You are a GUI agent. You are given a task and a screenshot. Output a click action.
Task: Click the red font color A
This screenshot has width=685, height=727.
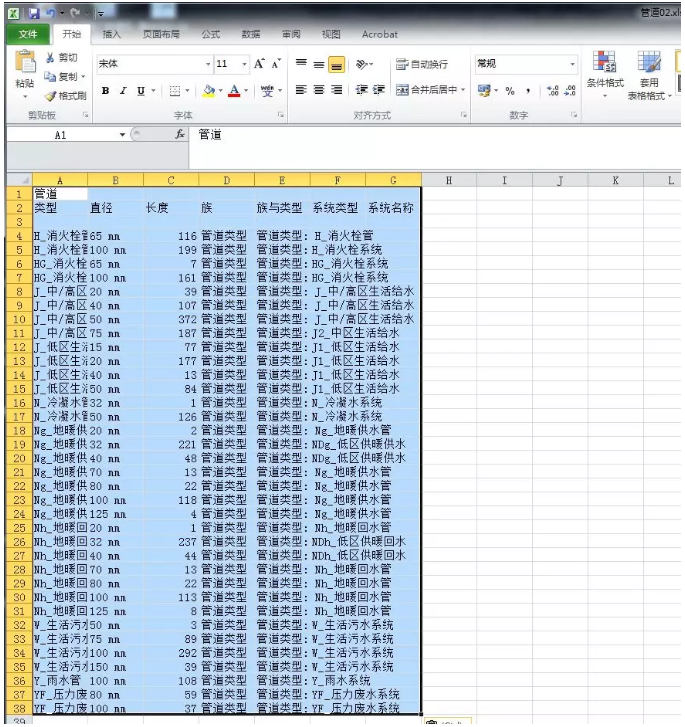point(235,91)
